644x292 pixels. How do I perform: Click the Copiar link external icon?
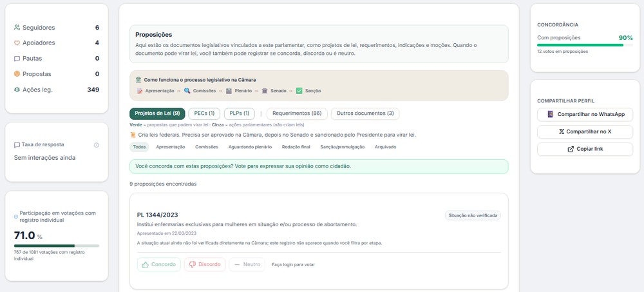571,150
